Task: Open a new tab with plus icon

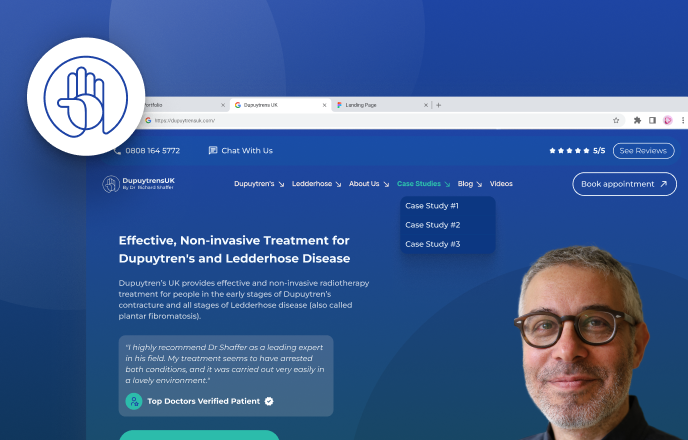Action: point(438,105)
